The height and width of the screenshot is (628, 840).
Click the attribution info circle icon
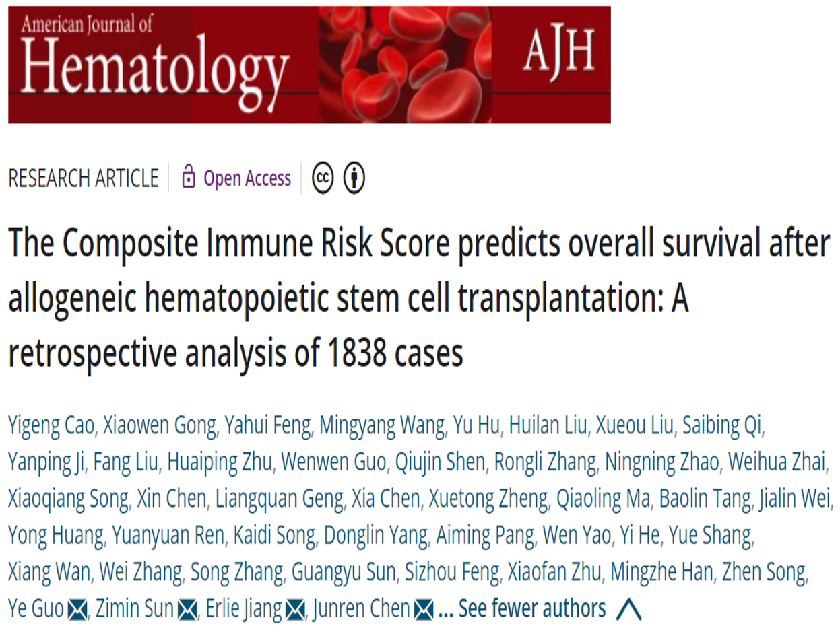tap(354, 178)
